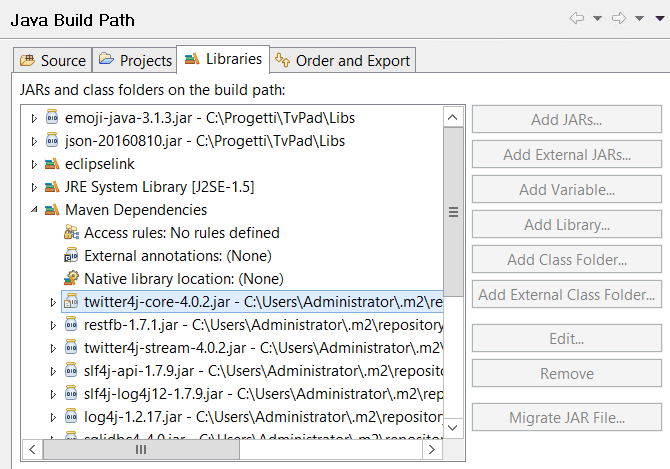
Task: Click the eclipselink library icon
Action: click(52, 164)
